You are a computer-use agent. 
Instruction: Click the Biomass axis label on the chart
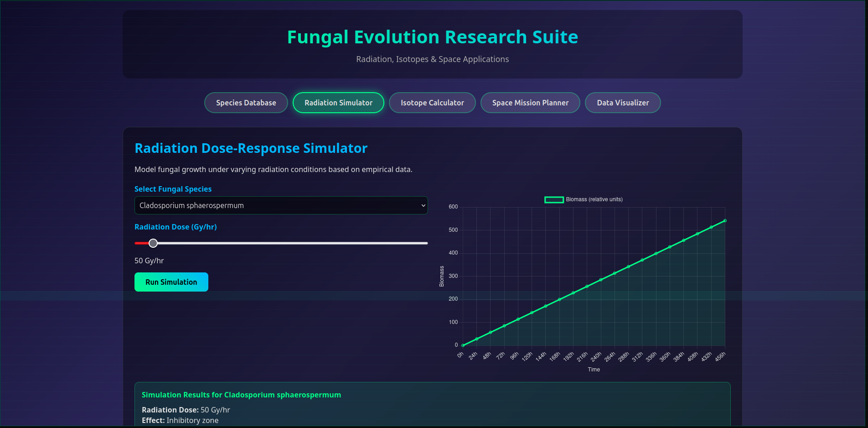tap(441, 275)
